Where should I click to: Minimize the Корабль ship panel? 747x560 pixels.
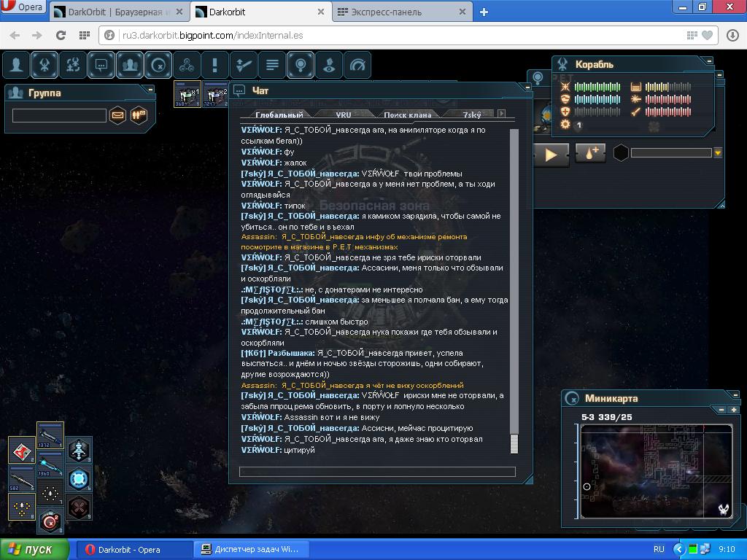[709, 61]
